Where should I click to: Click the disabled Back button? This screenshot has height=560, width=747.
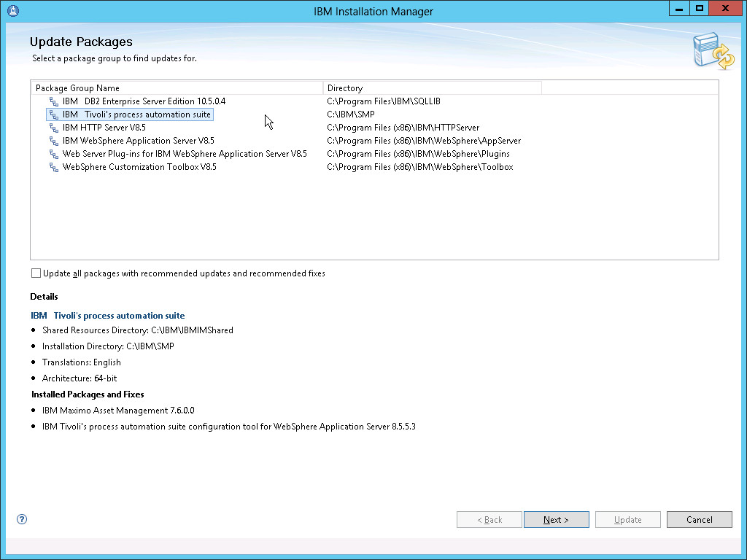(x=489, y=519)
